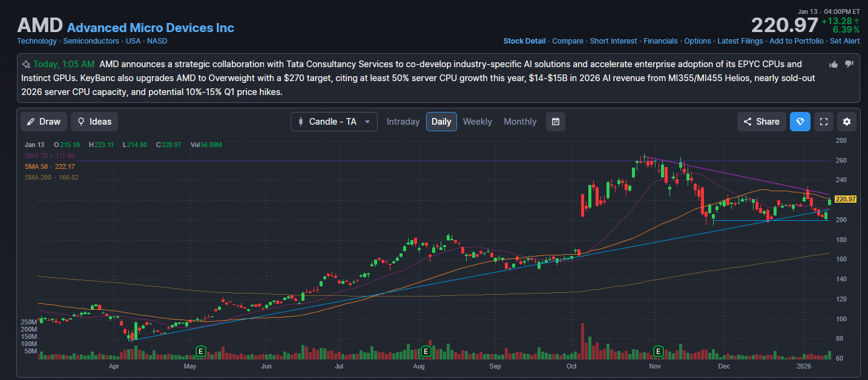
Task: Share this AMD chart
Action: [761, 122]
